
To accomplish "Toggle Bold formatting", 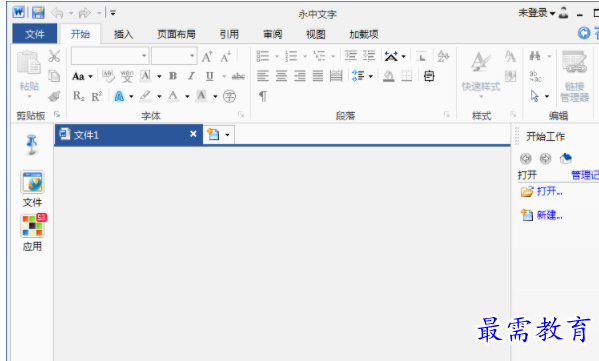I will [x=173, y=76].
